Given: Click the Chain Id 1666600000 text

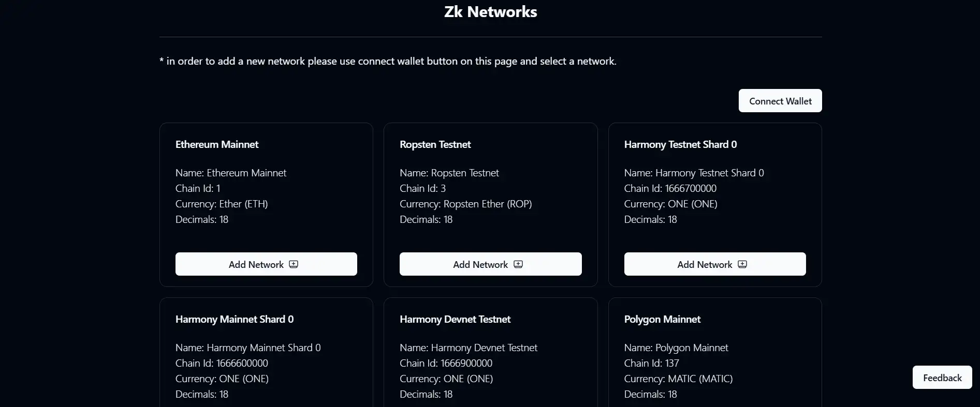Looking at the screenshot, I should [222, 363].
